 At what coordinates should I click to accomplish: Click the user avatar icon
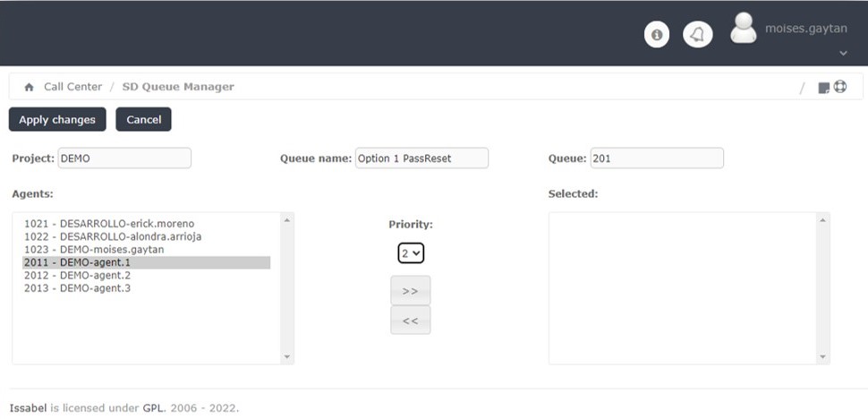[x=744, y=28]
